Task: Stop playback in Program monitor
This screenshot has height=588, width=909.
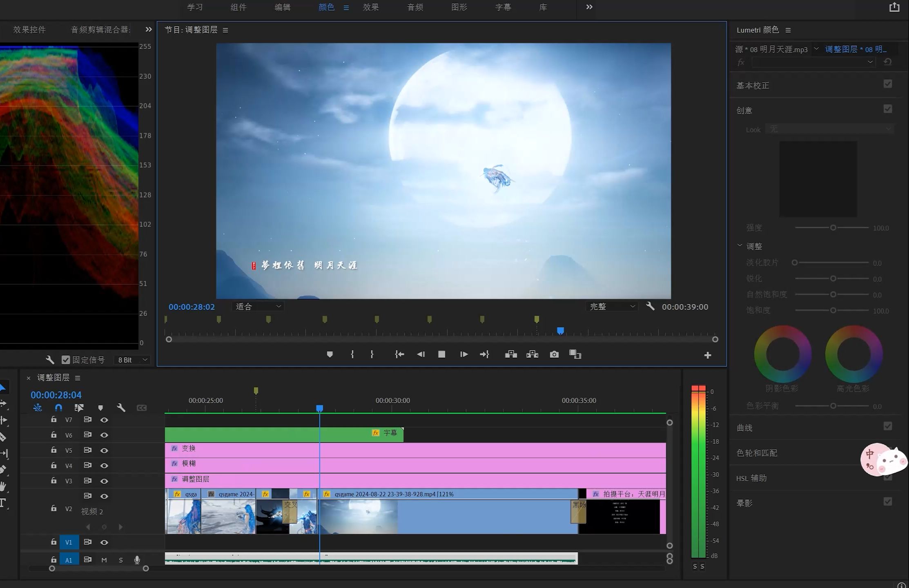Action: (x=441, y=354)
